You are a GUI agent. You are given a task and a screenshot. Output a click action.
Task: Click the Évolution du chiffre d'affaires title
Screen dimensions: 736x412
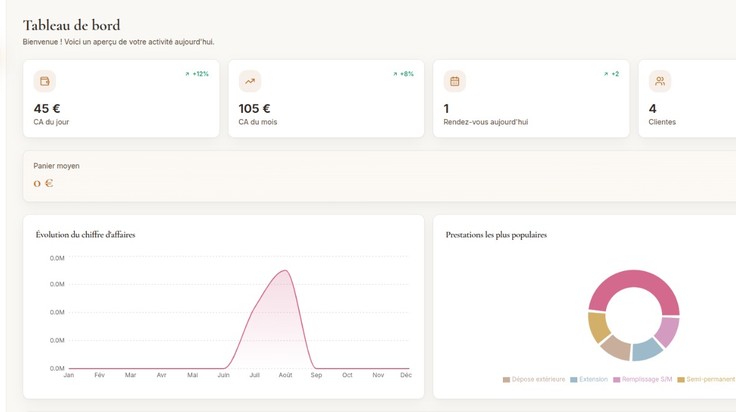[x=85, y=235]
